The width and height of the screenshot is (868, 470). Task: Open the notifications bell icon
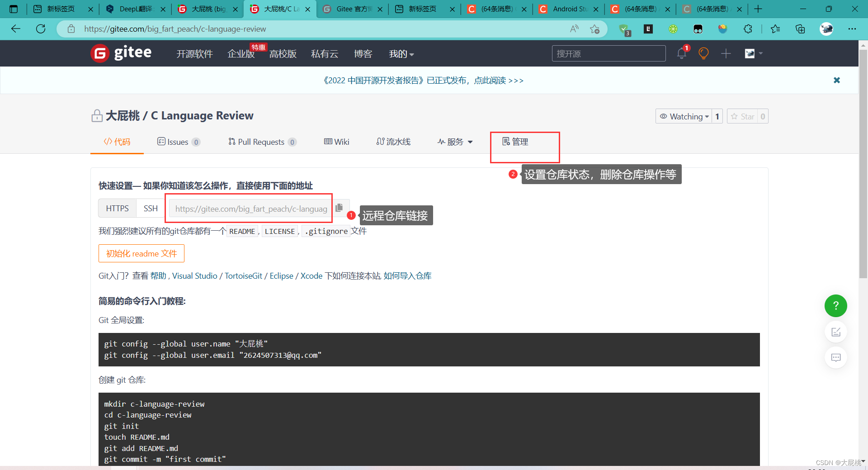click(x=682, y=53)
